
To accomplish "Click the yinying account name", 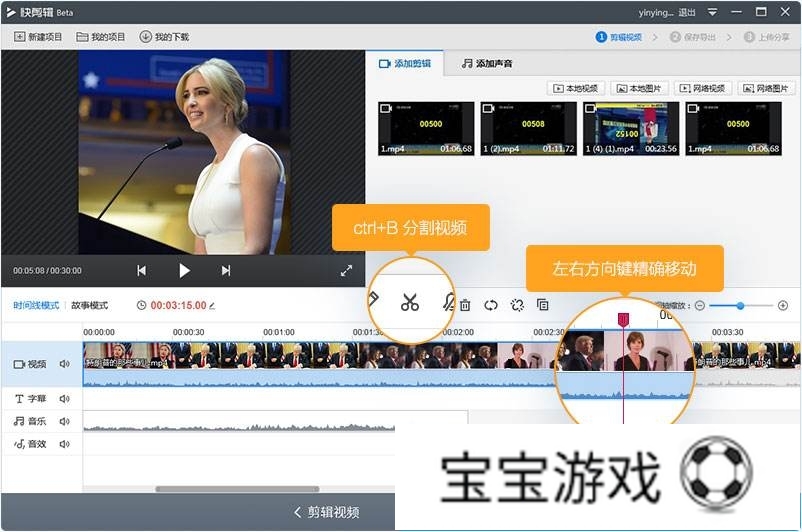I will (656, 12).
